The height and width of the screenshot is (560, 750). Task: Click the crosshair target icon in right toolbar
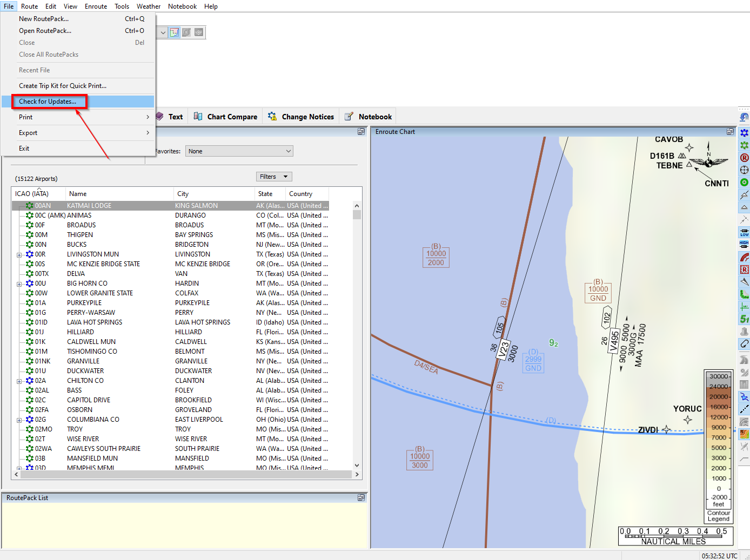click(x=744, y=170)
